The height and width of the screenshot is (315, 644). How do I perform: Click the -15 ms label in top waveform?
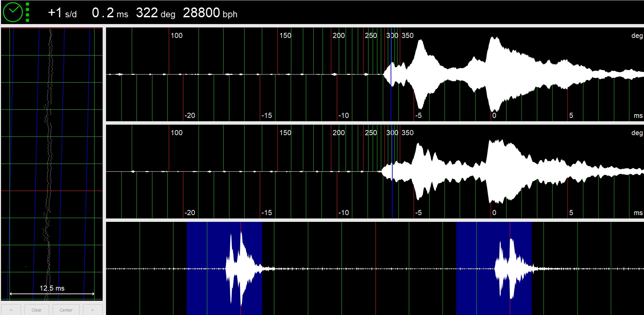pos(267,115)
